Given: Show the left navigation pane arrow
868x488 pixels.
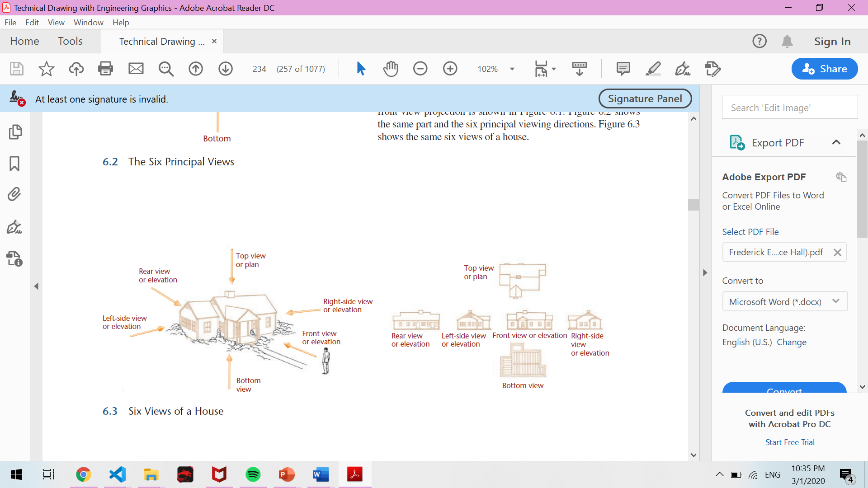Looking at the screenshot, I should [x=37, y=286].
